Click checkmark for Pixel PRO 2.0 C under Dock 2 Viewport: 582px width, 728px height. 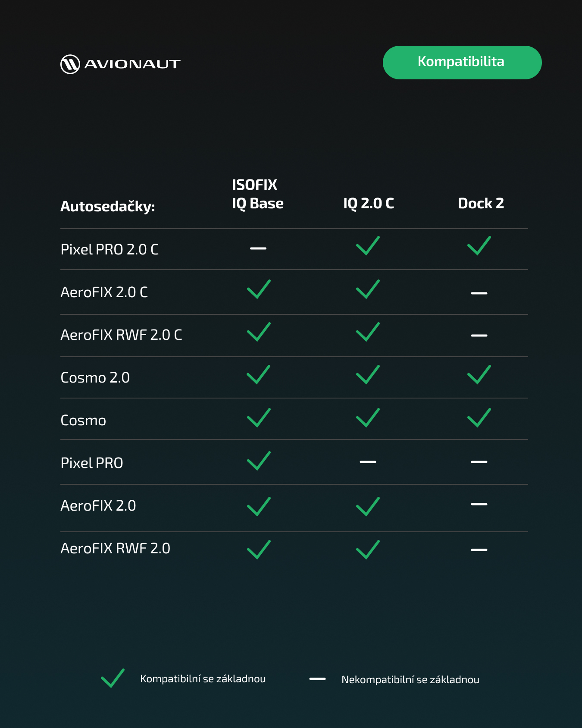pos(479,246)
